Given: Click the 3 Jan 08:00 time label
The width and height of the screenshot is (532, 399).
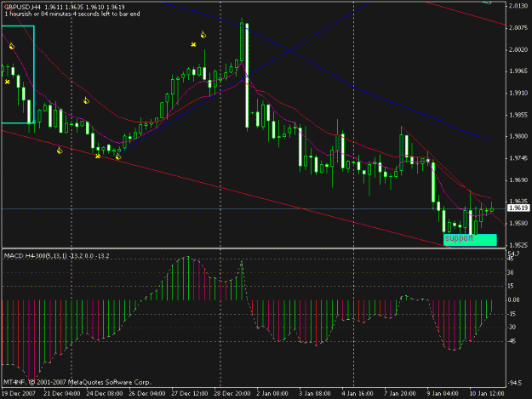Looking at the screenshot, I should point(315,394).
